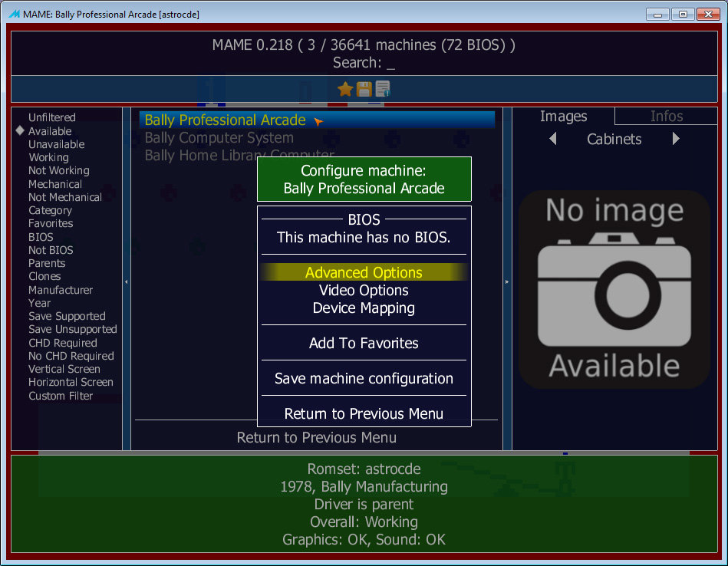
Task: Switch to the Infos tab
Action: (x=667, y=116)
